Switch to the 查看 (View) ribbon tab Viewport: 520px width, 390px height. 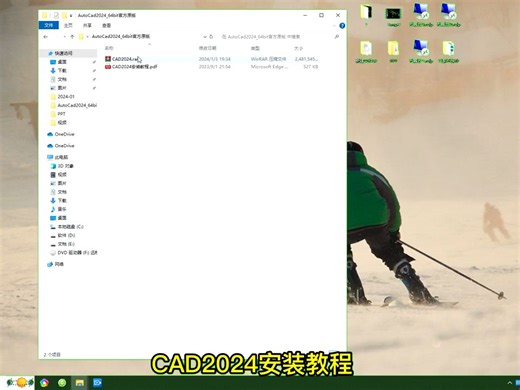[106, 25]
